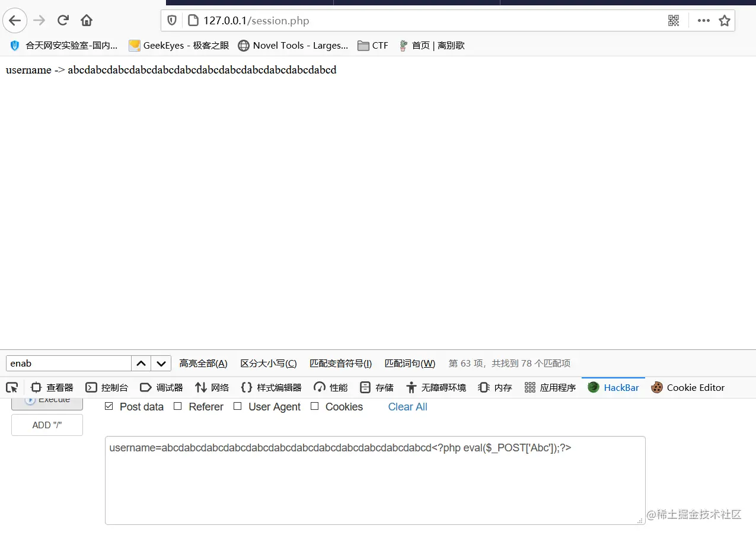This screenshot has height=535, width=756.
Task: Enable the Cookies checkbox
Action: tap(314, 406)
